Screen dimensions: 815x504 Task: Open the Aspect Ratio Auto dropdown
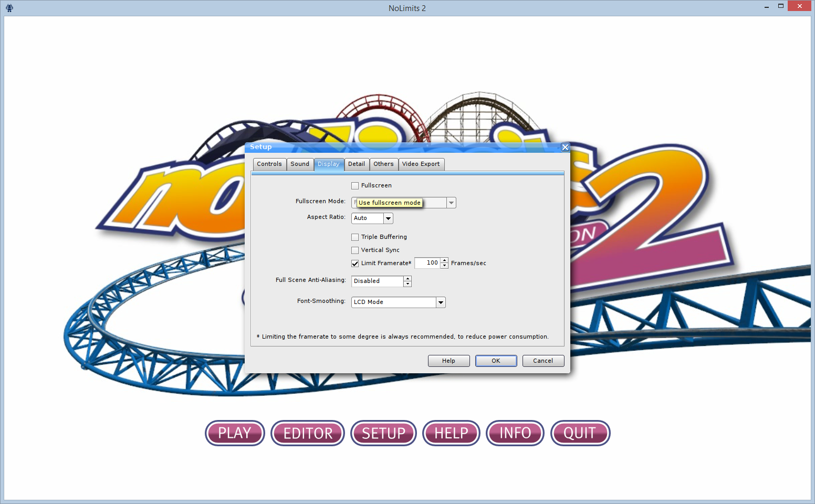pyautogui.click(x=388, y=218)
